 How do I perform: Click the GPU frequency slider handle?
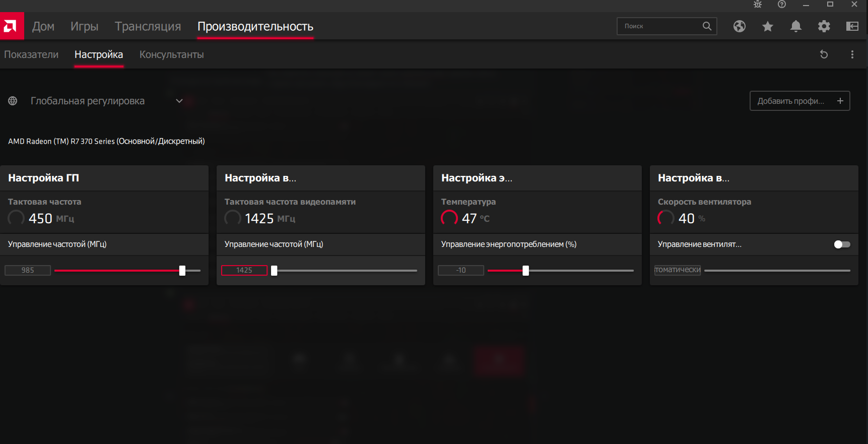tap(182, 271)
